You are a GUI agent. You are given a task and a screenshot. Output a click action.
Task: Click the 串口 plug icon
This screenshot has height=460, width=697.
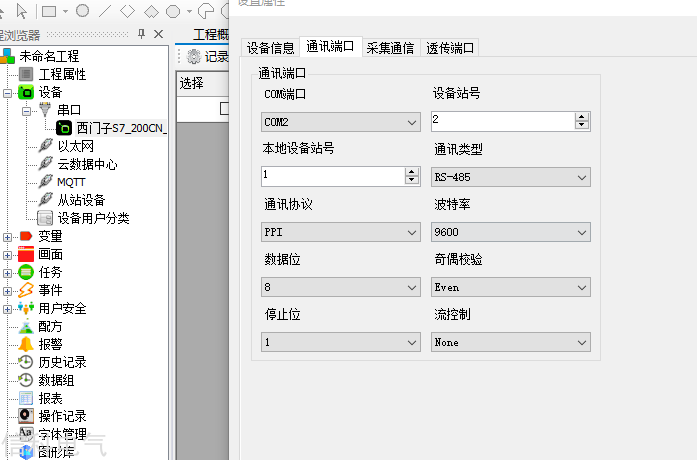(45, 109)
